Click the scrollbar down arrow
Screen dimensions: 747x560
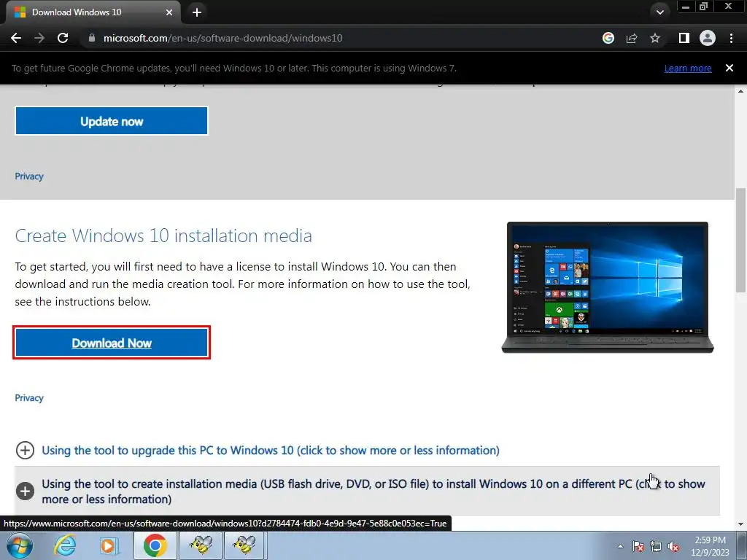741,524
